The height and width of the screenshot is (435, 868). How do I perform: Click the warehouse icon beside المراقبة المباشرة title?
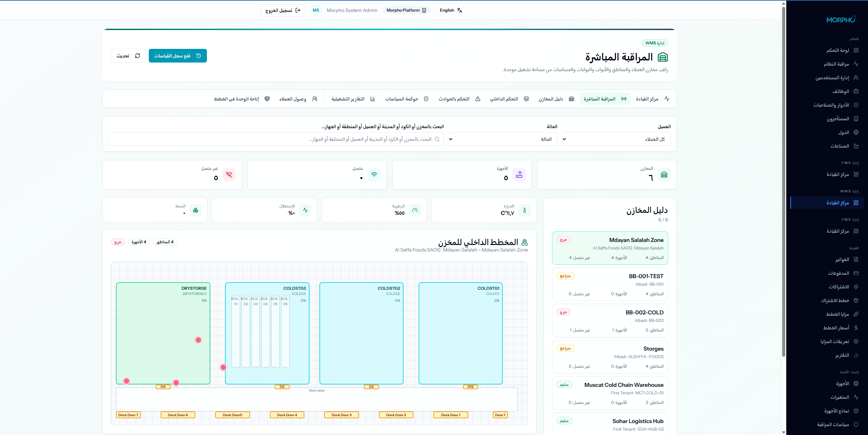[x=662, y=57]
